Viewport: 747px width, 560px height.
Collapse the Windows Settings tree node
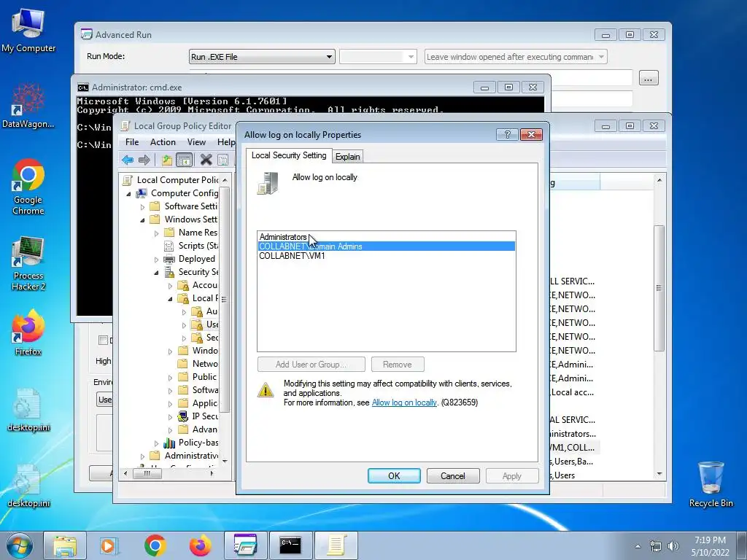pyautogui.click(x=142, y=219)
